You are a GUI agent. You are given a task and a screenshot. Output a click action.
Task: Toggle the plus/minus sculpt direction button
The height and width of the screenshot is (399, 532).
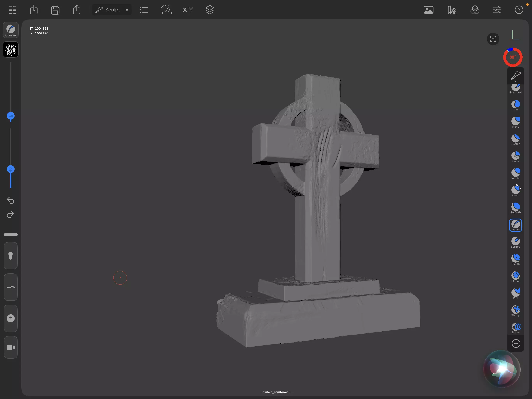click(11, 318)
